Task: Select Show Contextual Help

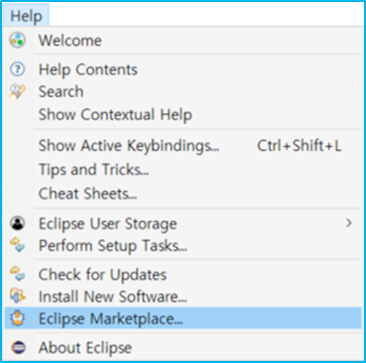Action: pos(115,115)
